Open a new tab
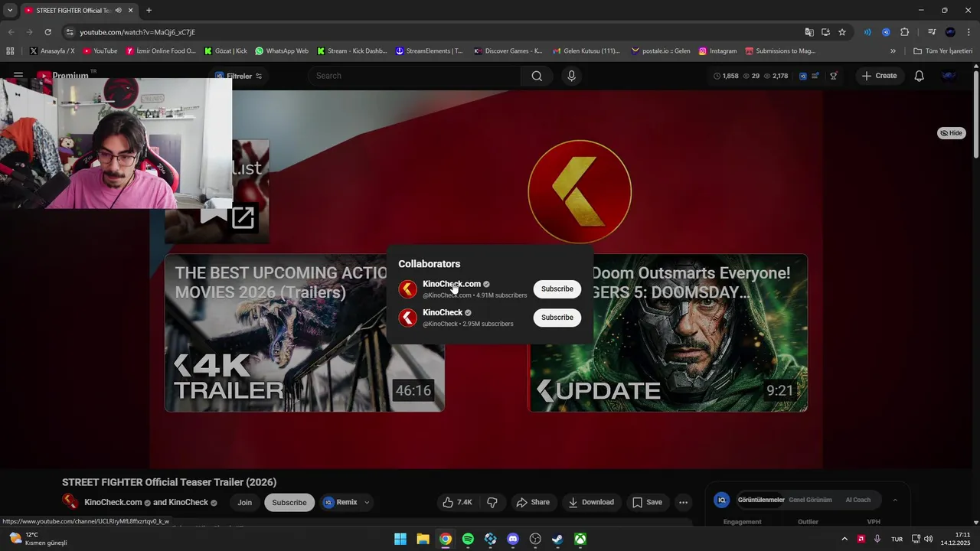 click(x=149, y=10)
